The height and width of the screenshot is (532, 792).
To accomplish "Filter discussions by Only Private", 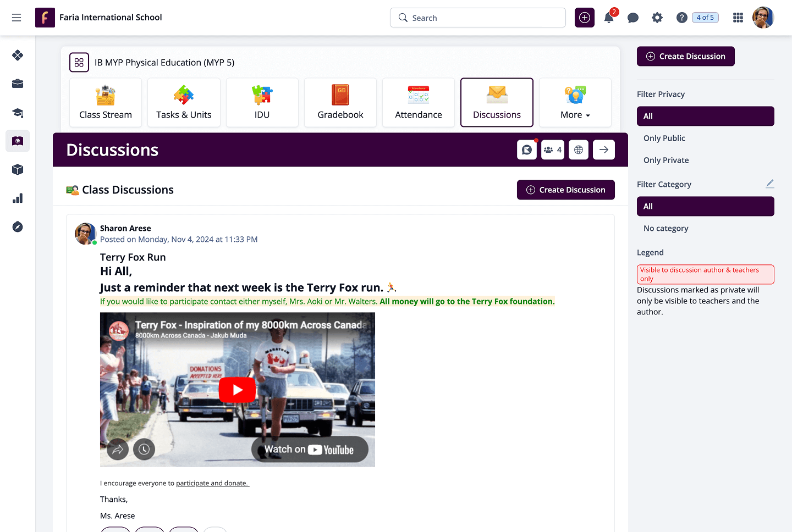I will [x=666, y=160].
